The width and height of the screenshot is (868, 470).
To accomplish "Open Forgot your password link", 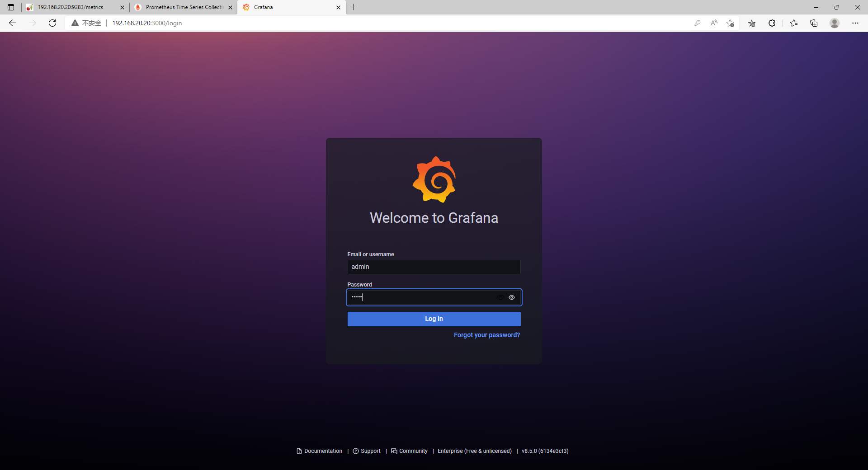I will 487,335.
